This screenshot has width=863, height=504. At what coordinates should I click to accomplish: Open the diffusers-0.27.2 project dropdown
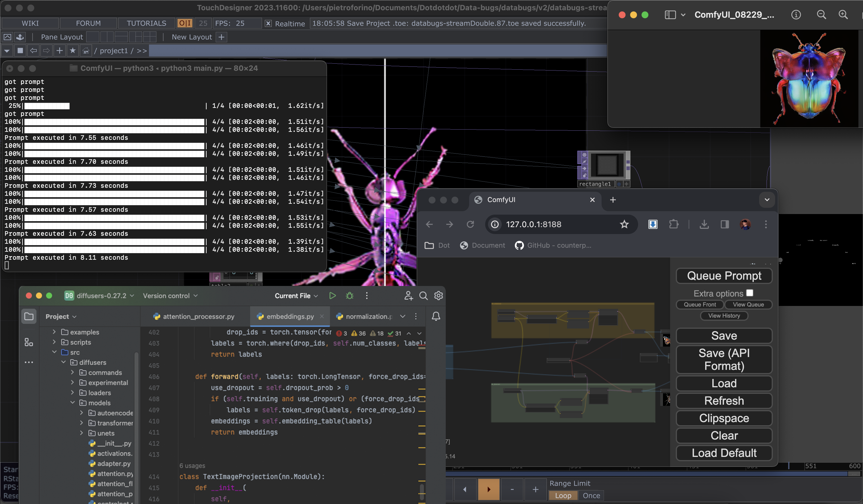[99, 295]
